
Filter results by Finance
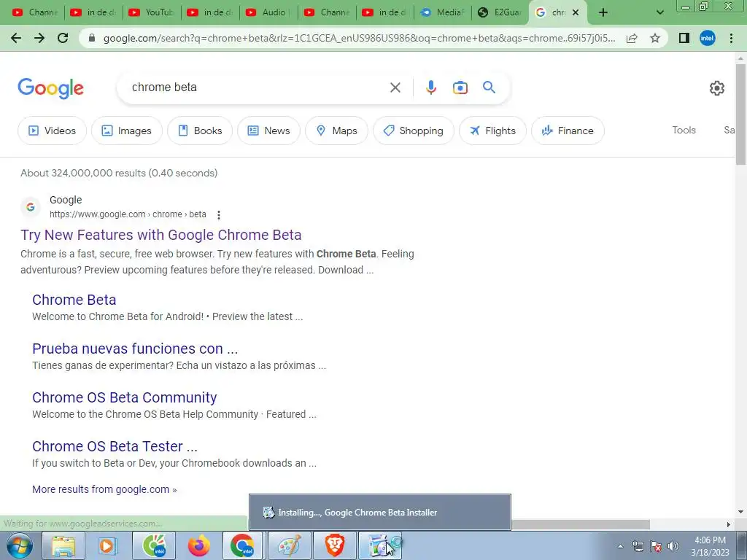click(x=568, y=131)
